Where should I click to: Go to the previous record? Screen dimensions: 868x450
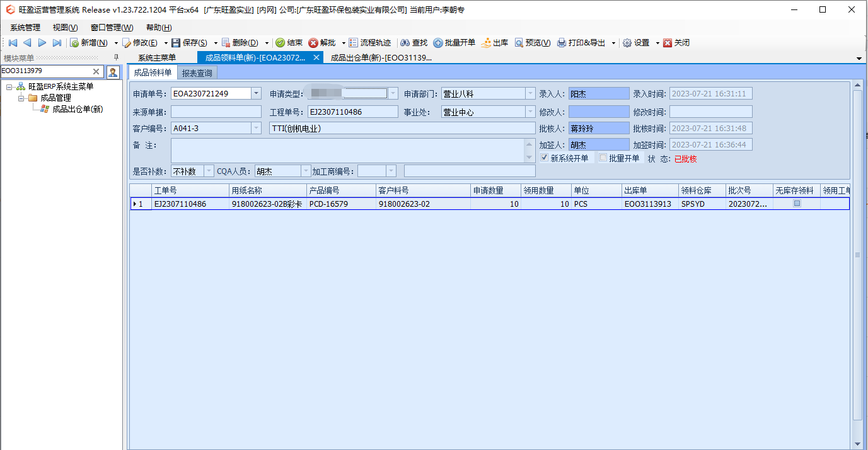click(x=27, y=43)
